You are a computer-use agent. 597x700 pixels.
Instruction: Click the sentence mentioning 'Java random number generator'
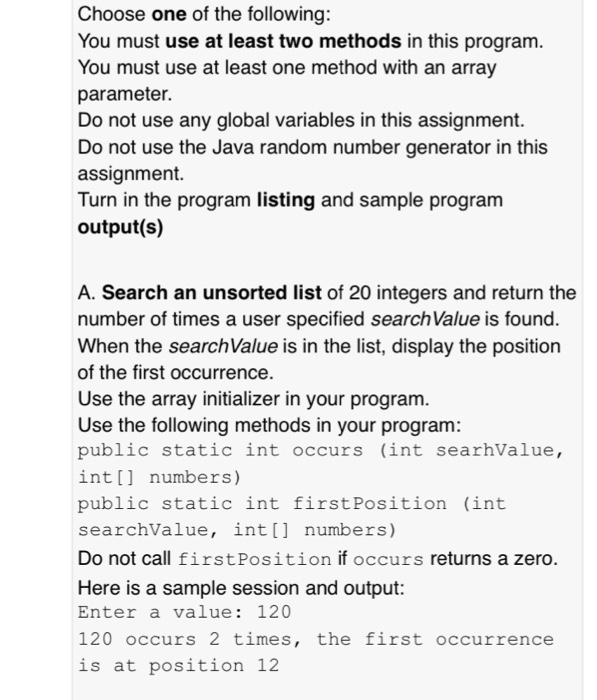pyautogui.click(x=313, y=160)
